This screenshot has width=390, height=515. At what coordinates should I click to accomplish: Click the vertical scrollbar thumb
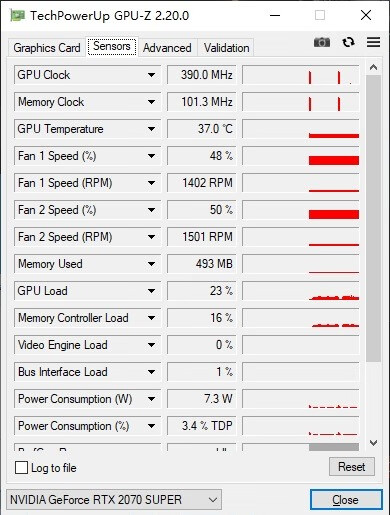[x=373, y=218]
